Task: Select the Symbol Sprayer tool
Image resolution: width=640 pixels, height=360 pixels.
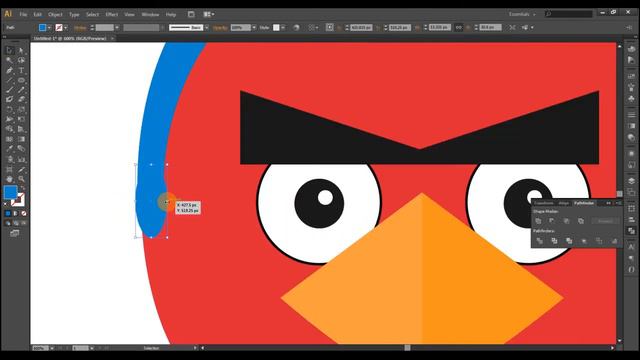Action: [x=9, y=159]
